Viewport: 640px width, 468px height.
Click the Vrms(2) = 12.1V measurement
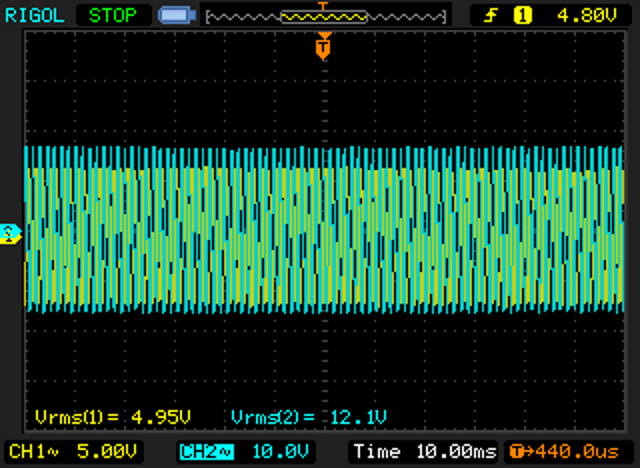[308, 416]
